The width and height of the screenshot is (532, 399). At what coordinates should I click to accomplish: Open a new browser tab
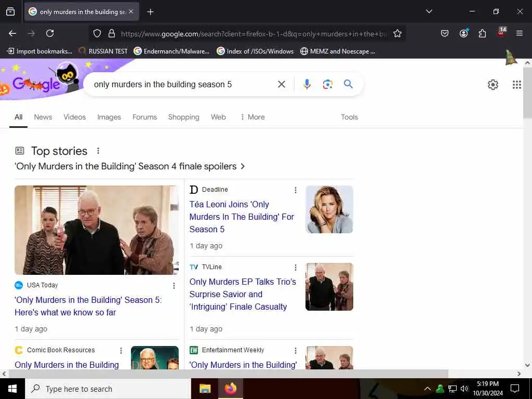click(150, 12)
